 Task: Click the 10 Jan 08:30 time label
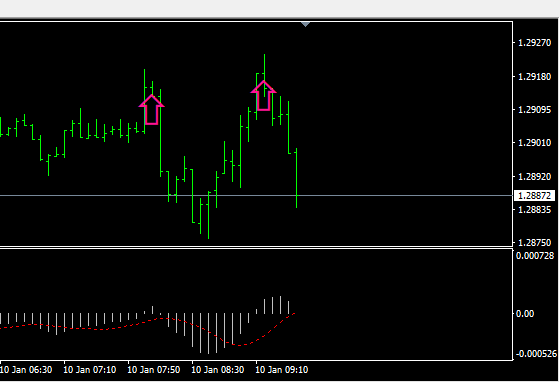point(218,370)
